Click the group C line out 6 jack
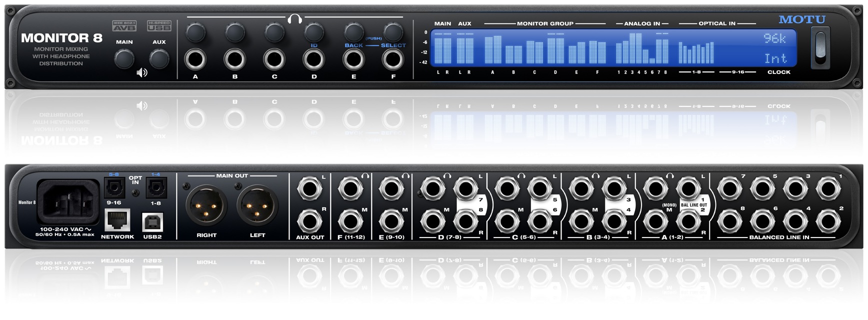The width and height of the screenshot is (868, 320). pos(539,221)
